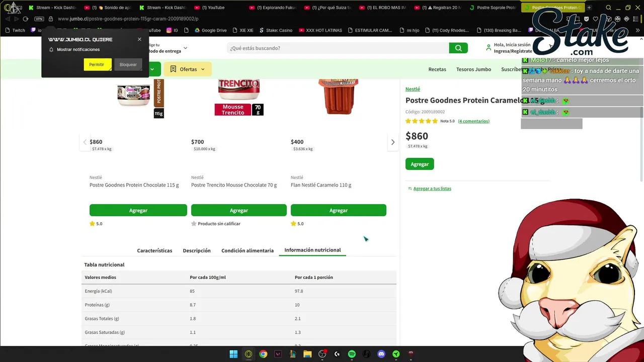Click the Energía (kCal) table row label

[x=99, y=291]
